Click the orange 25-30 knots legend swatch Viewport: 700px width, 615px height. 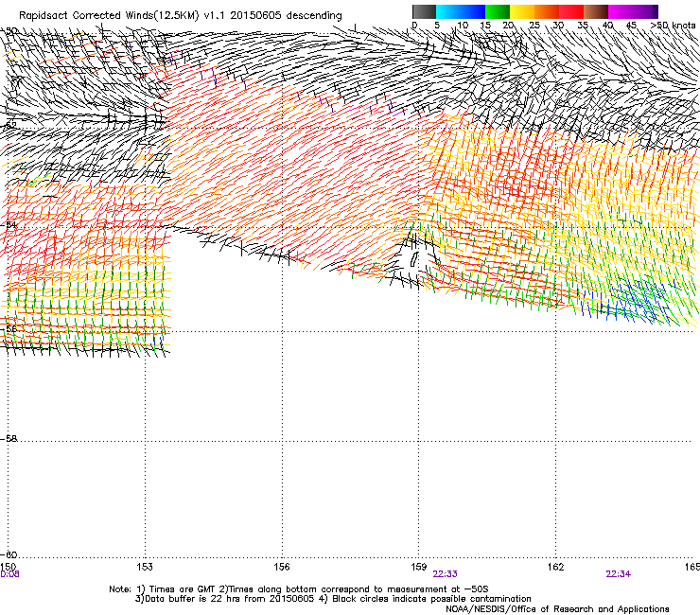(x=547, y=11)
